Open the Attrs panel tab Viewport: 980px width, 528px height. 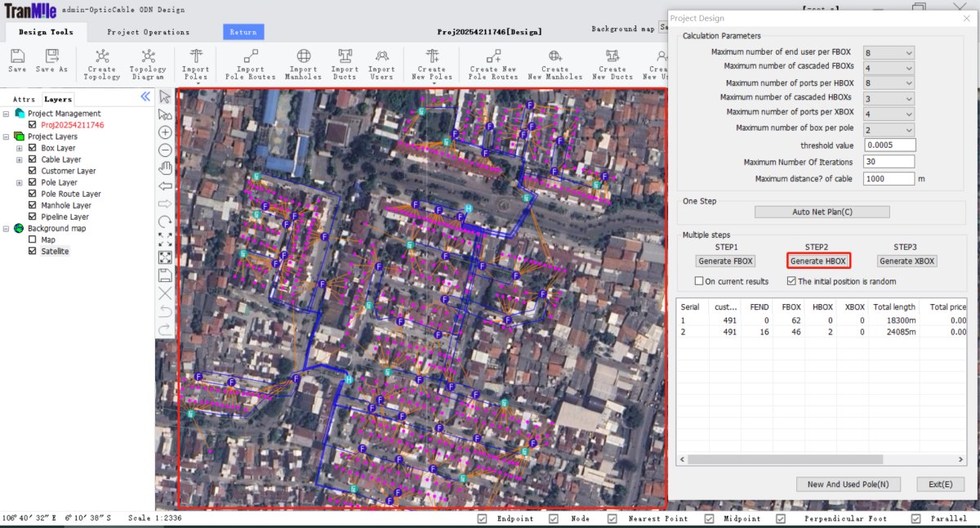[x=24, y=99]
